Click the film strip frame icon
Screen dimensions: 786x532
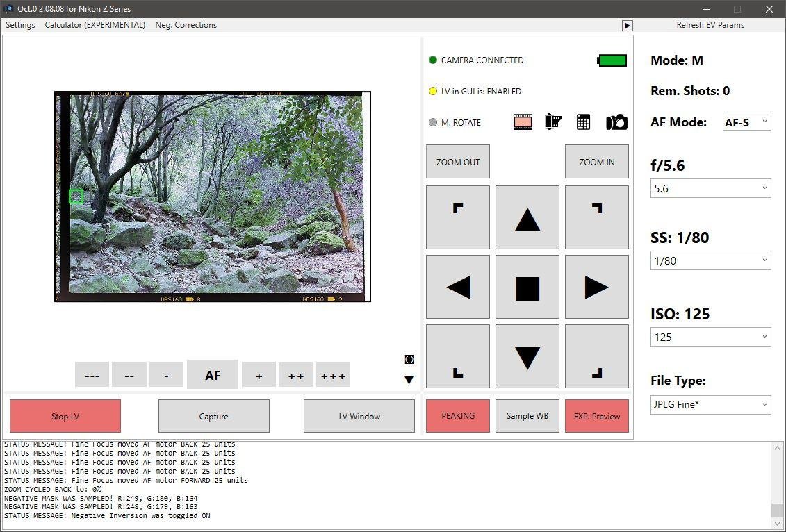tap(523, 122)
